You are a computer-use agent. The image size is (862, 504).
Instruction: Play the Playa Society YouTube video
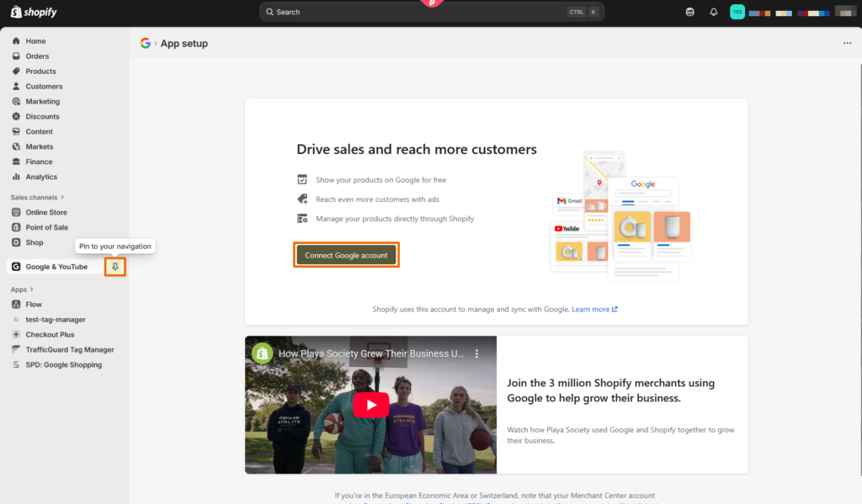coord(370,405)
